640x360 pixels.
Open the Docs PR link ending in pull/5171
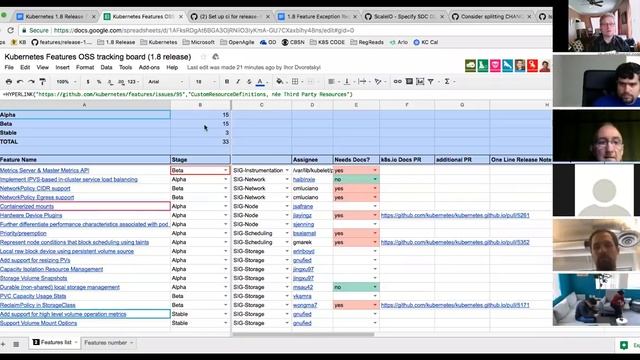pyautogui.click(x=455, y=305)
